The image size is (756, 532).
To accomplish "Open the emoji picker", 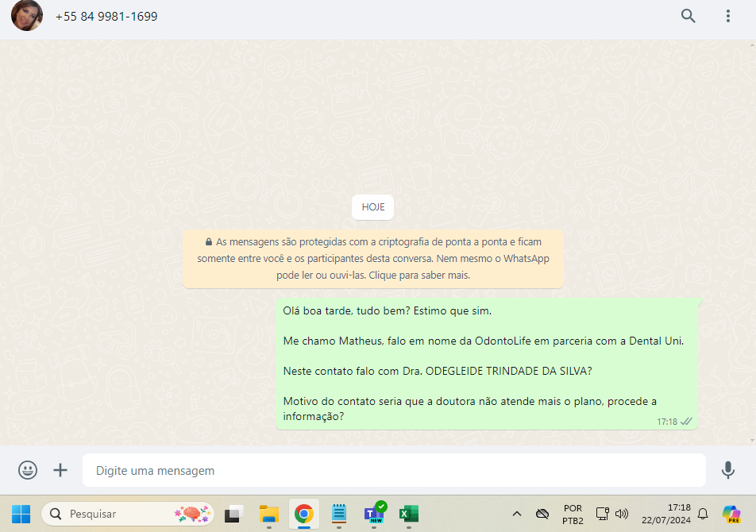I will [x=28, y=470].
